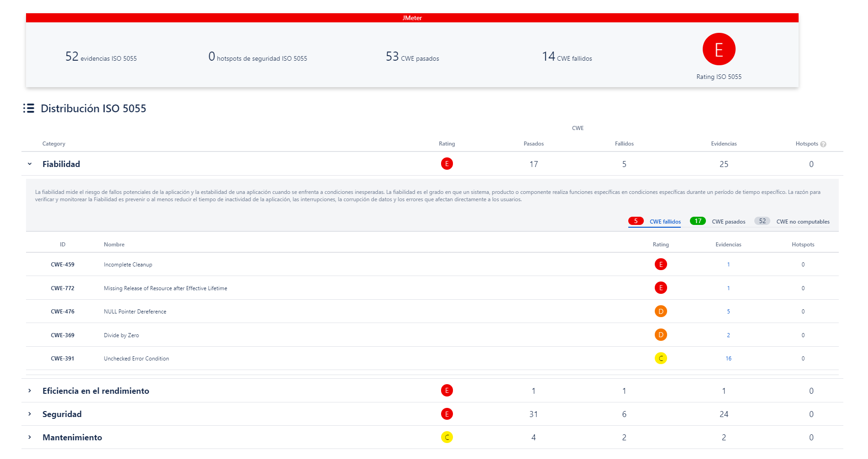Click the D rating badge for CWE-476

pos(661,311)
